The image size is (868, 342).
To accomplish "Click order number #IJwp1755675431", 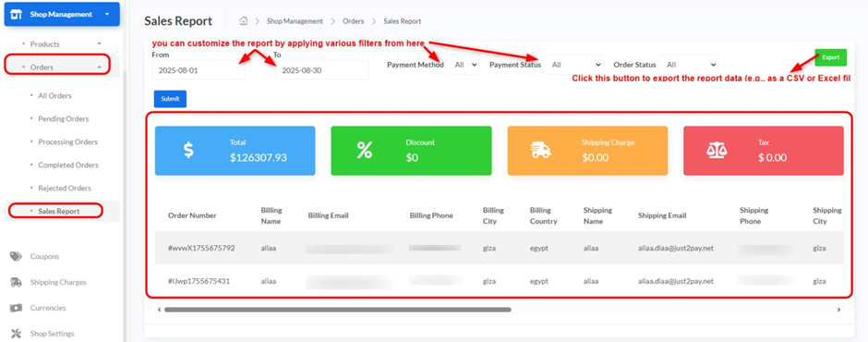I will 199,281.
